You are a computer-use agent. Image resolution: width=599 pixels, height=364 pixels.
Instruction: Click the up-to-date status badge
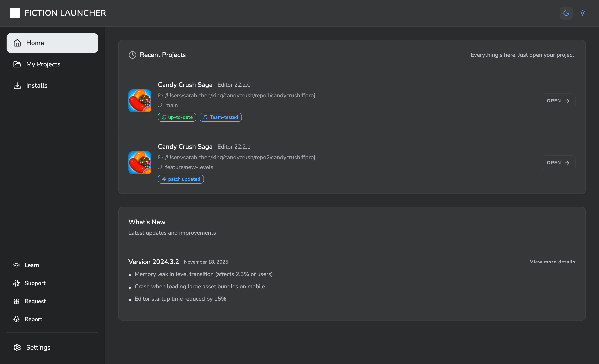point(177,117)
